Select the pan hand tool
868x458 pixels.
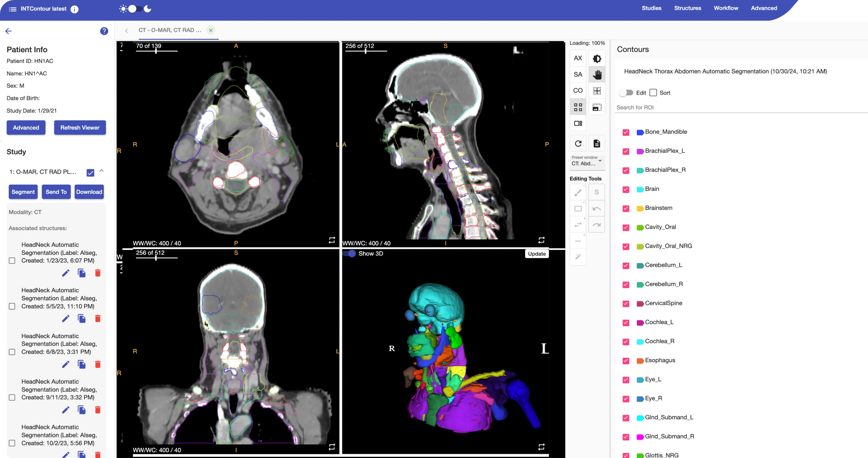click(597, 74)
